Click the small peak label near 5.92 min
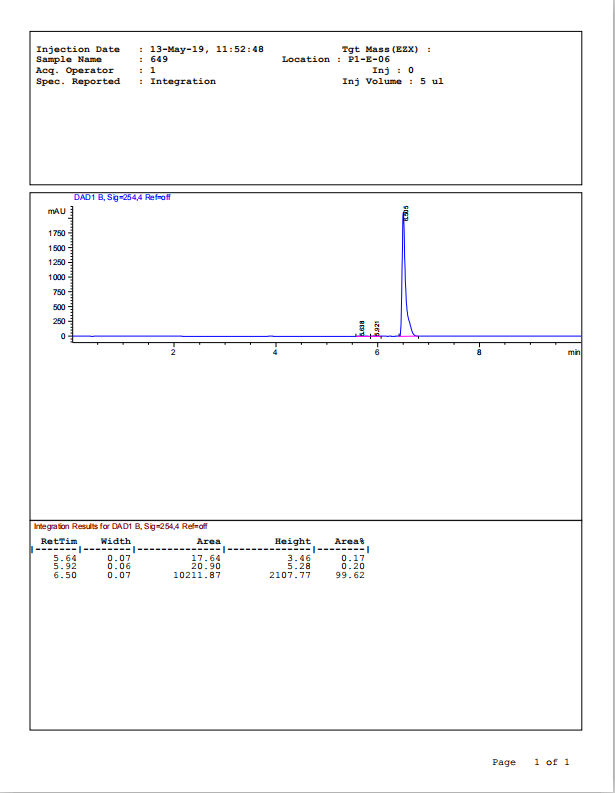The height and width of the screenshot is (793, 615). coord(377,326)
